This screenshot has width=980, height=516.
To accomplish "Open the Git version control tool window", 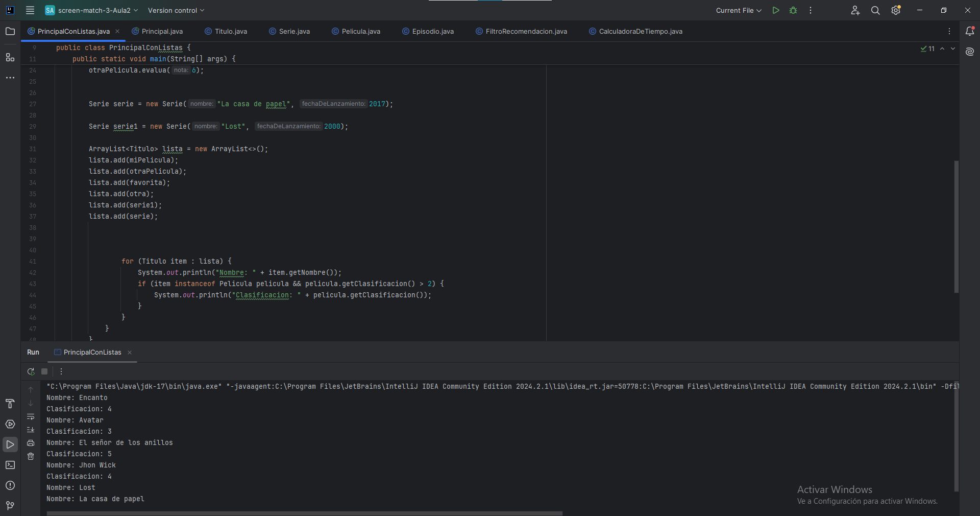I will click(x=10, y=505).
